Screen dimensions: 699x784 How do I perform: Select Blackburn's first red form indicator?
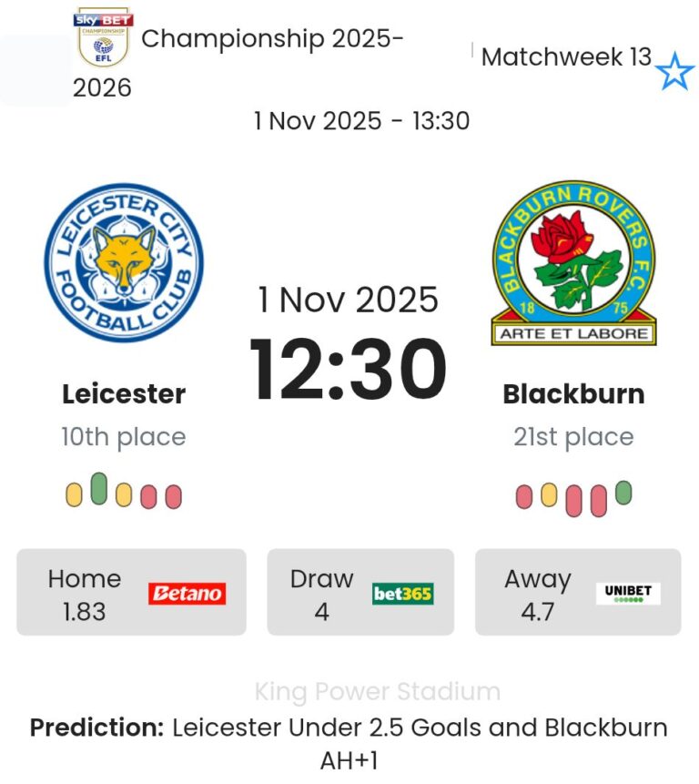point(524,497)
